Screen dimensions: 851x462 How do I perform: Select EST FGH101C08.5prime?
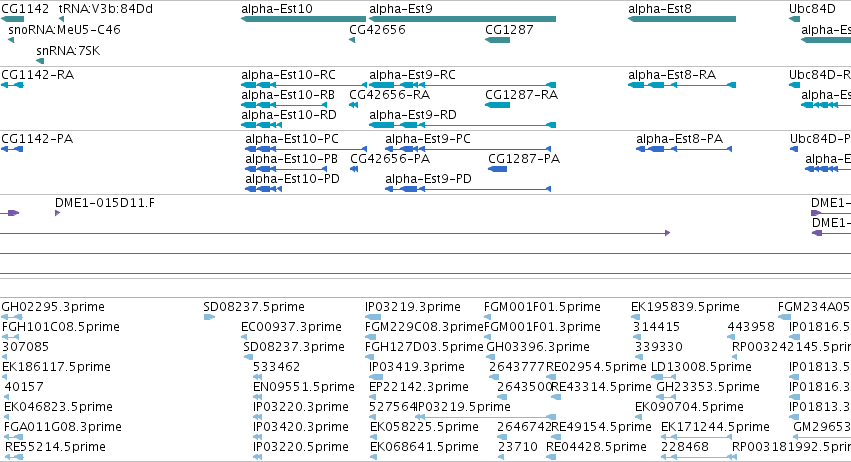11,337
